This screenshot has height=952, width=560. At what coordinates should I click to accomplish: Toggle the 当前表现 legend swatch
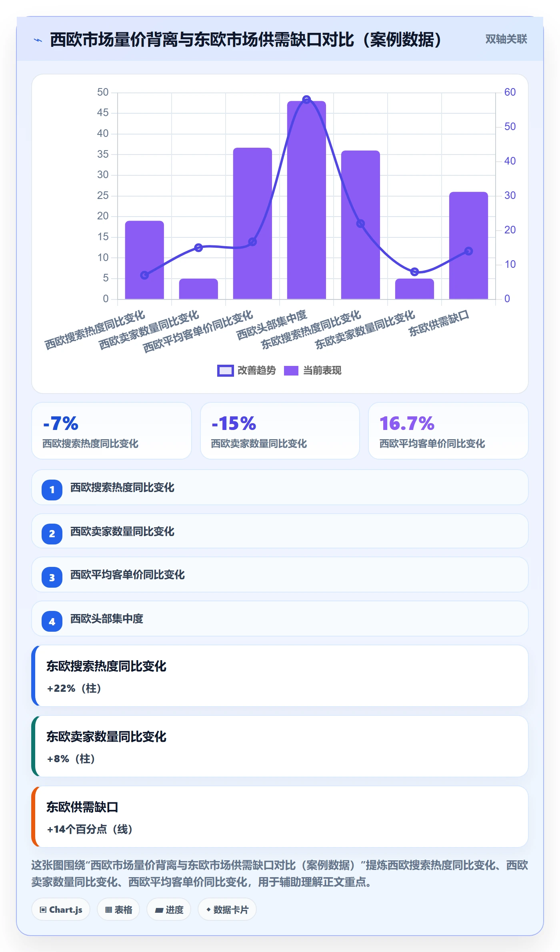(291, 371)
